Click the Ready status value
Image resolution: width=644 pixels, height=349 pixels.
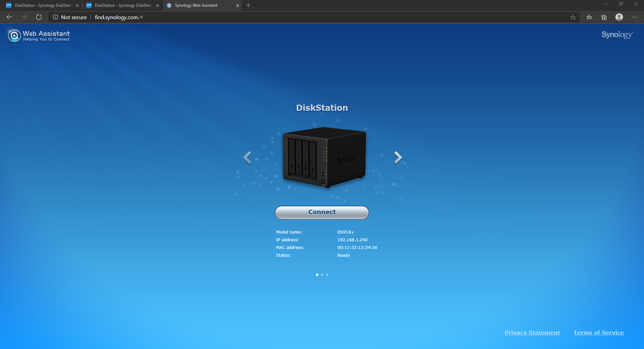pyautogui.click(x=343, y=255)
